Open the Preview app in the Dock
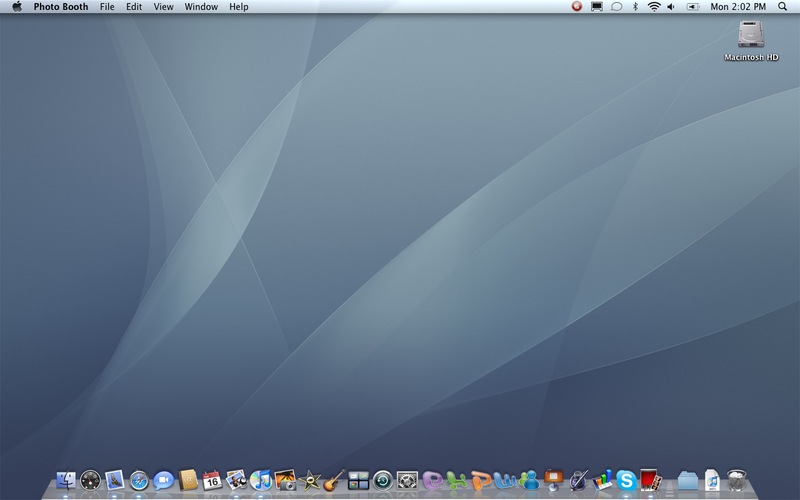Screen dimensions: 800x500 click(236, 480)
